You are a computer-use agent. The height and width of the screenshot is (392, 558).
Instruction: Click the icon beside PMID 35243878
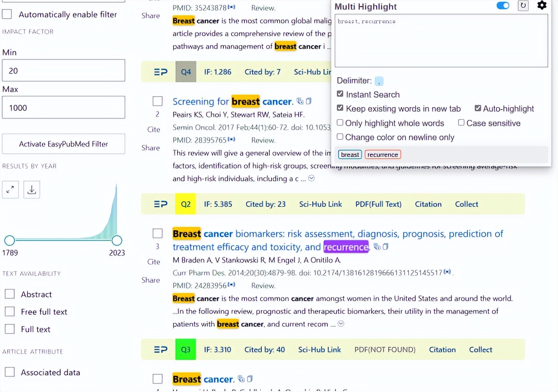point(231,7)
